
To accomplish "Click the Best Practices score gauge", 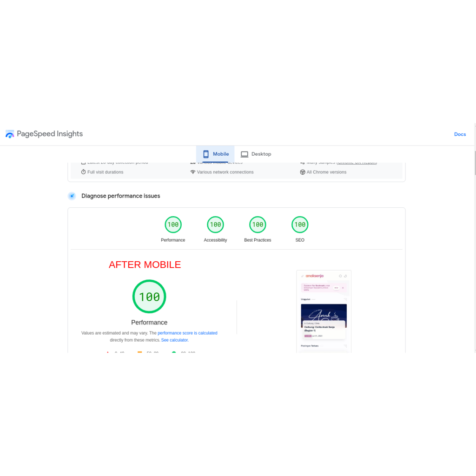I will 258,225.
